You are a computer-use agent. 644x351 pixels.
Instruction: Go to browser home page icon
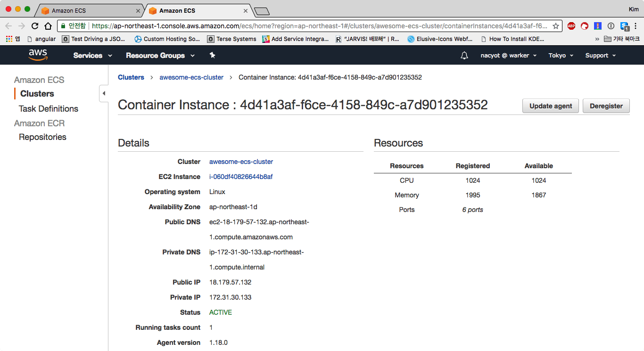point(48,26)
